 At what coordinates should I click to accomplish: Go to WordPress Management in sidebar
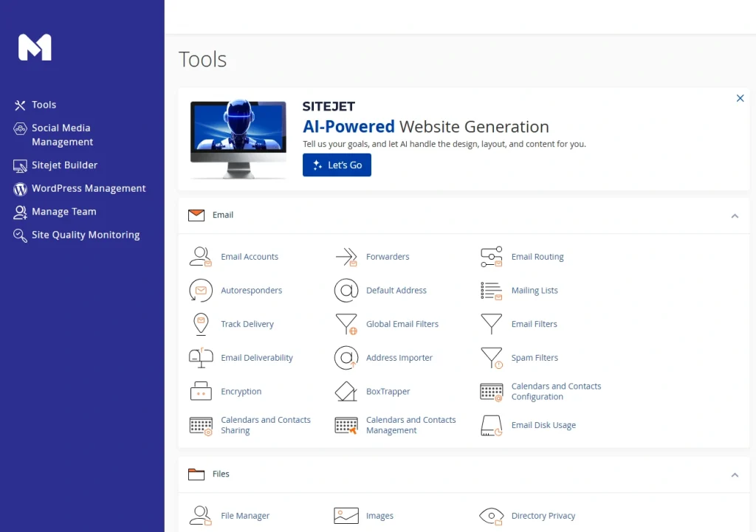[80, 188]
